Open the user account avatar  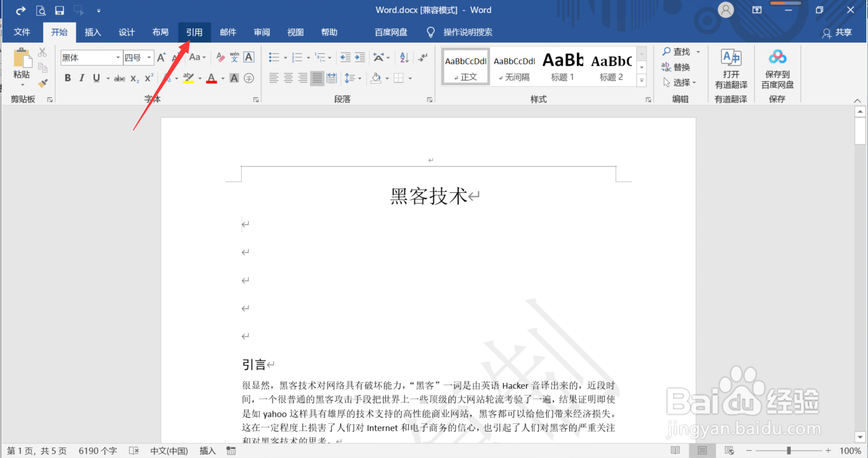(726, 10)
